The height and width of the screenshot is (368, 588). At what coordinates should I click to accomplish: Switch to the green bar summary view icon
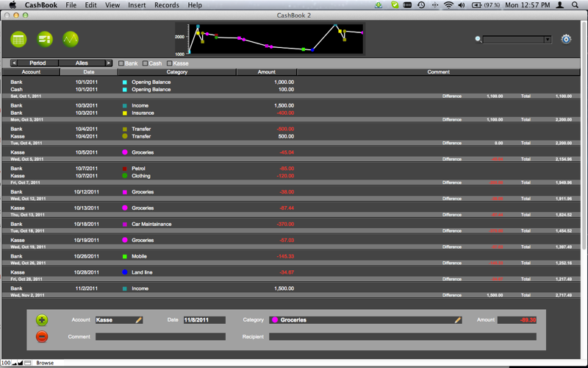tap(45, 39)
